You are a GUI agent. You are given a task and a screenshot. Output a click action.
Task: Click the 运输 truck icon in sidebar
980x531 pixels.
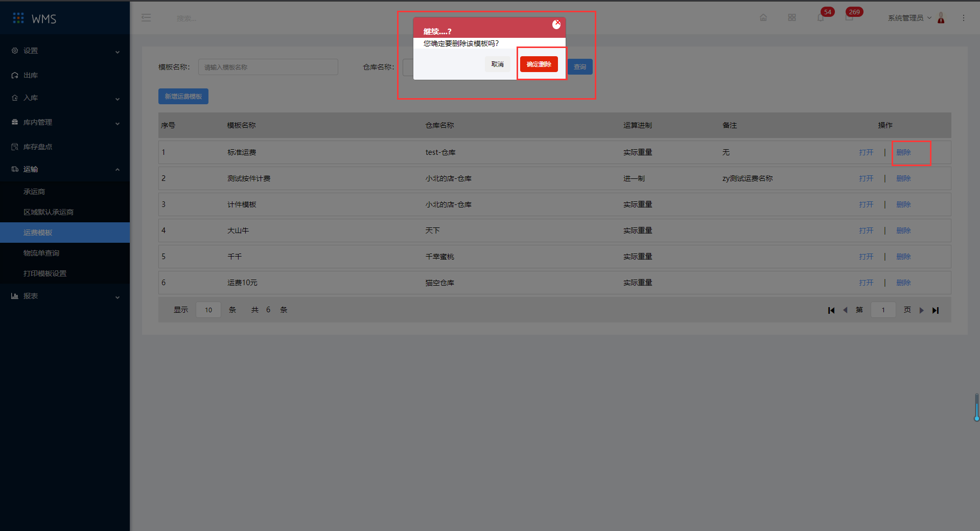pos(15,169)
